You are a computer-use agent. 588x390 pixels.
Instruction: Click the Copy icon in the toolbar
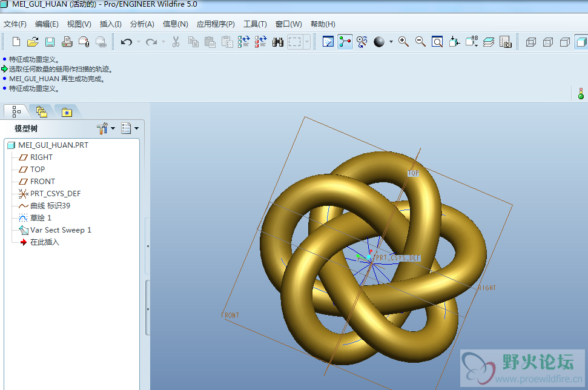(x=193, y=42)
